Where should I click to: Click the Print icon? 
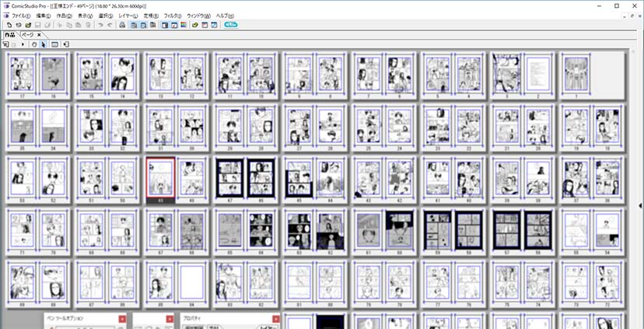pos(122,25)
